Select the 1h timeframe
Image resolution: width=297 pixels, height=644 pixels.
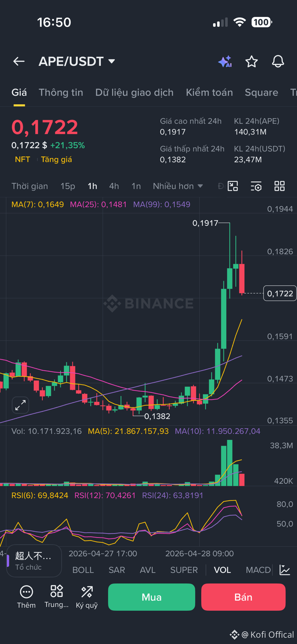click(x=93, y=186)
